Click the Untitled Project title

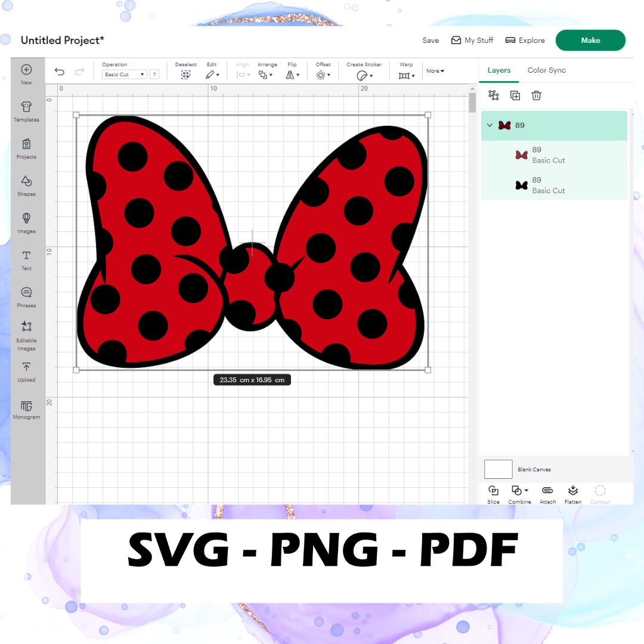point(63,41)
